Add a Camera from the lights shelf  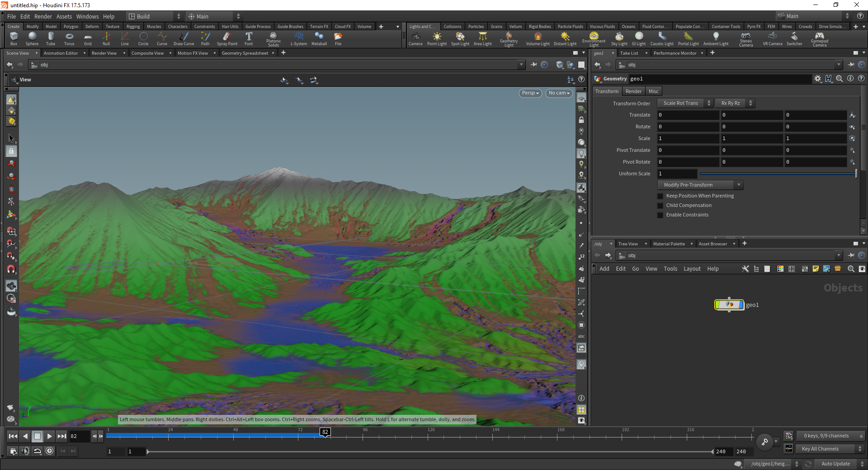tap(415, 39)
